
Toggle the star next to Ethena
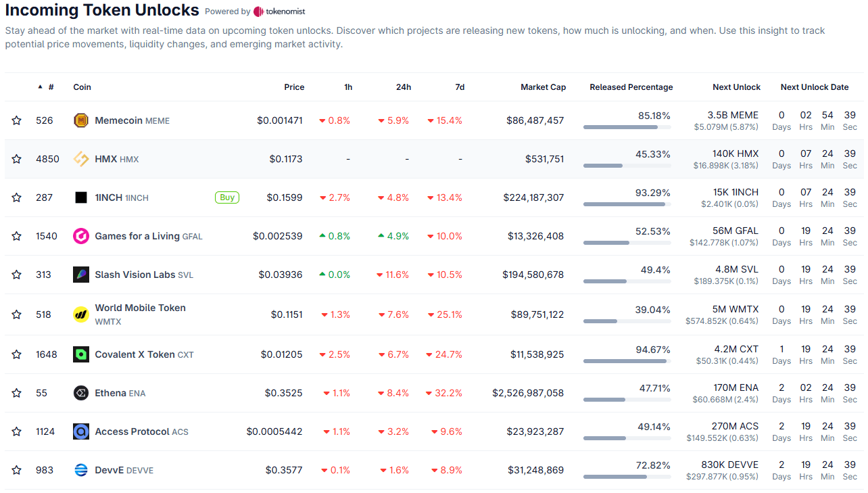tap(16, 392)
